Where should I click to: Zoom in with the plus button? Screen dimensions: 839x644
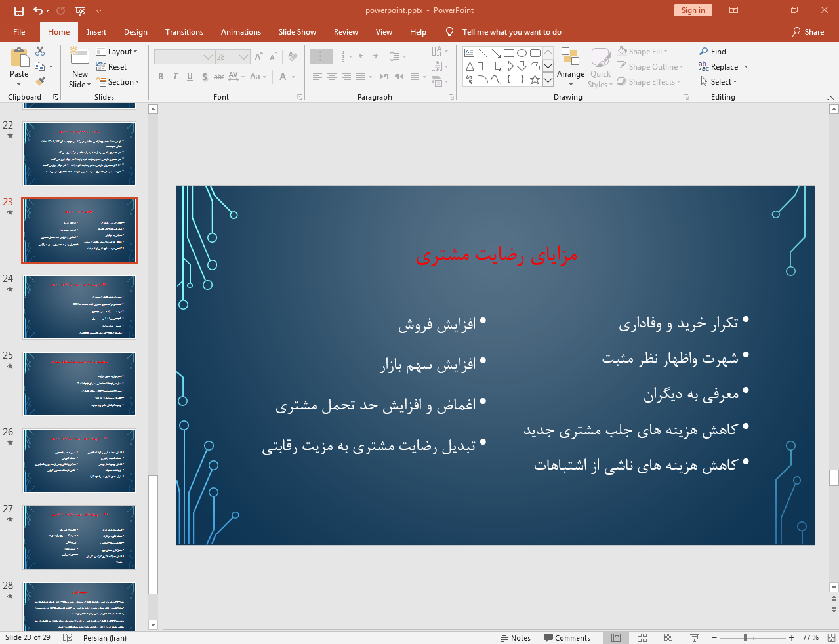point(792,637)
